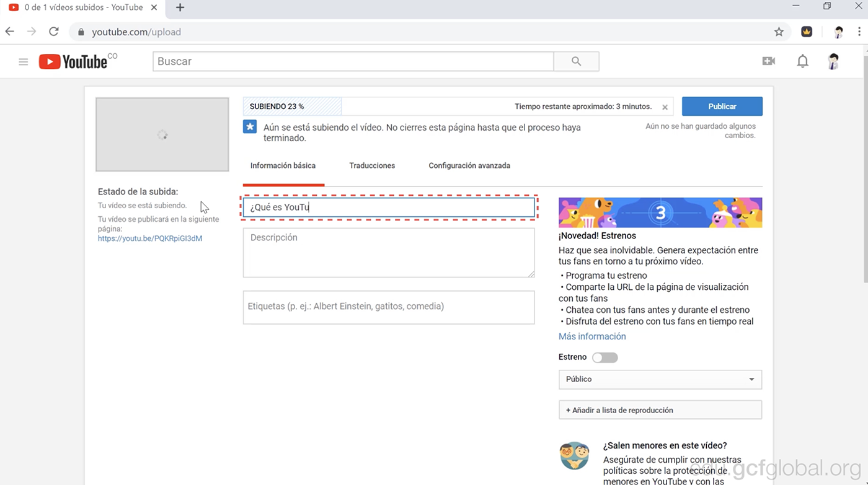
Task: Toggle the Estreno switch
Action: click(604, 357)
